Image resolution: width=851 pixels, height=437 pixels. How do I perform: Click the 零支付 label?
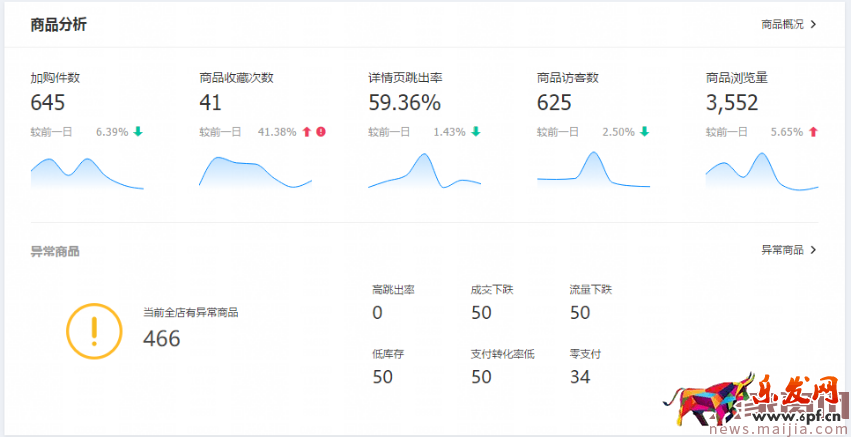coord(585,354)
